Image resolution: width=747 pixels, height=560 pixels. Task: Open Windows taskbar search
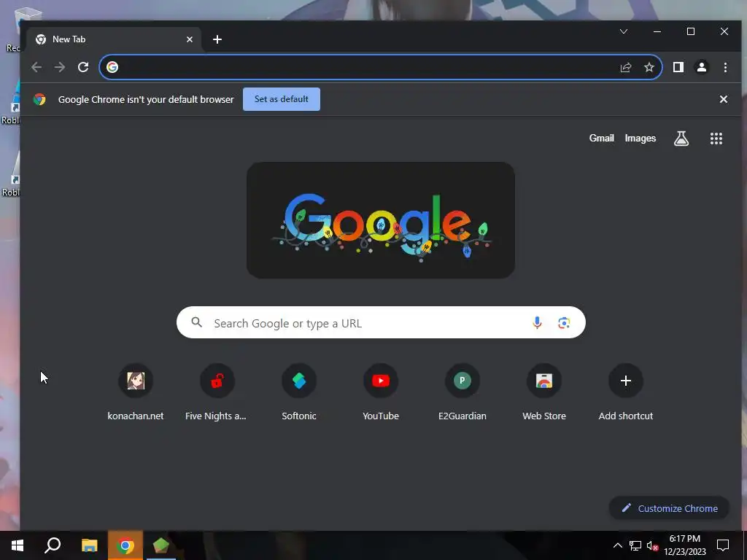(x=53, y=545)
